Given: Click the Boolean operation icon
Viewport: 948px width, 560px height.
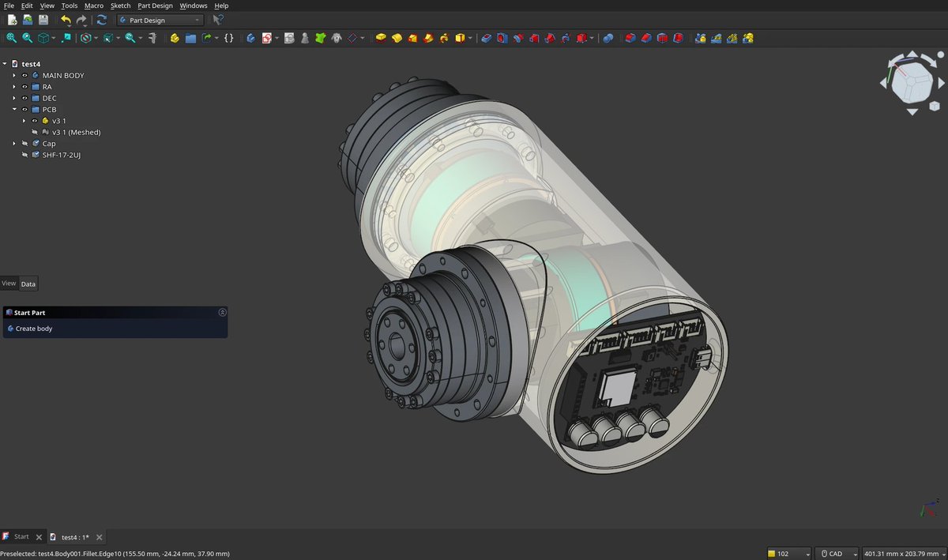Looking at the screenshot, I should [x=608, y=37].
